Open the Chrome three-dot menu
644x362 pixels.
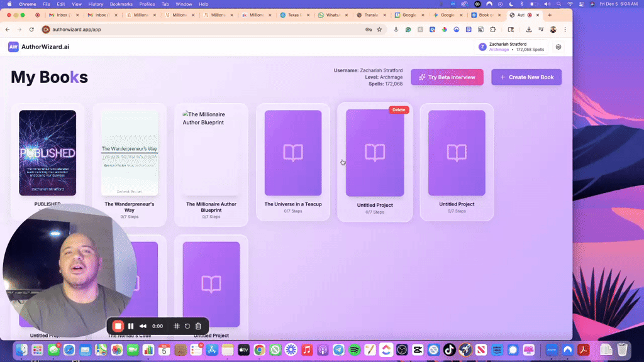[x=565, y=30]
